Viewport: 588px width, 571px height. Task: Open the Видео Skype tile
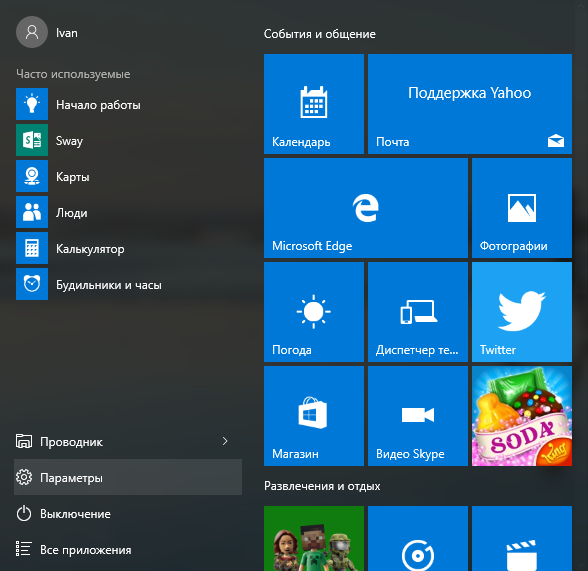coord(418,416)
